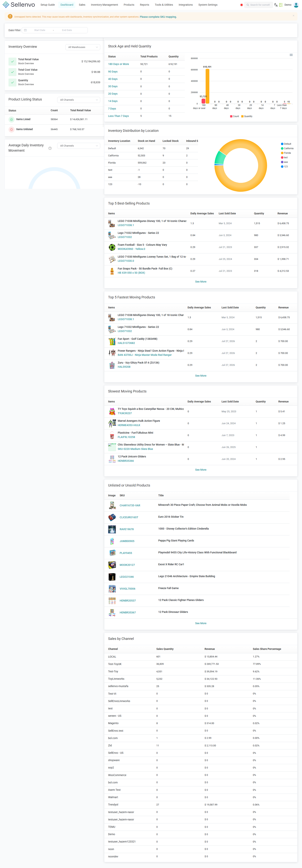Viewport: 302px width, 868px height.
Task: Toggle test location in donut legend
Action: [x=284, y=157]
